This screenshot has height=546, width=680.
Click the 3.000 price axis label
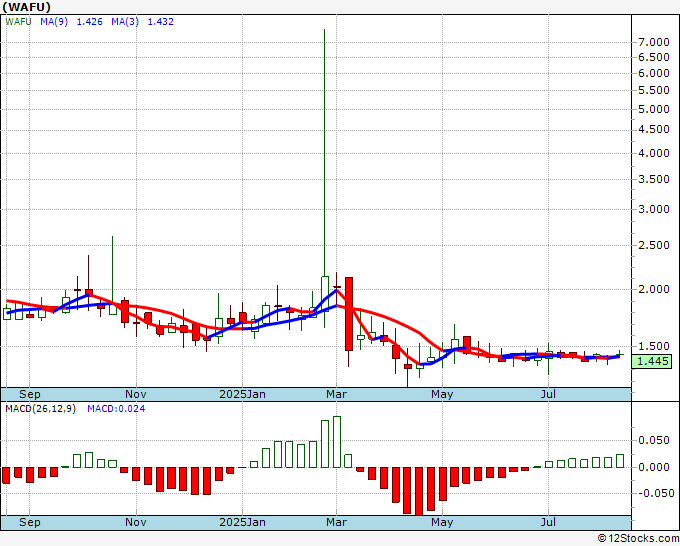(654, 209)
